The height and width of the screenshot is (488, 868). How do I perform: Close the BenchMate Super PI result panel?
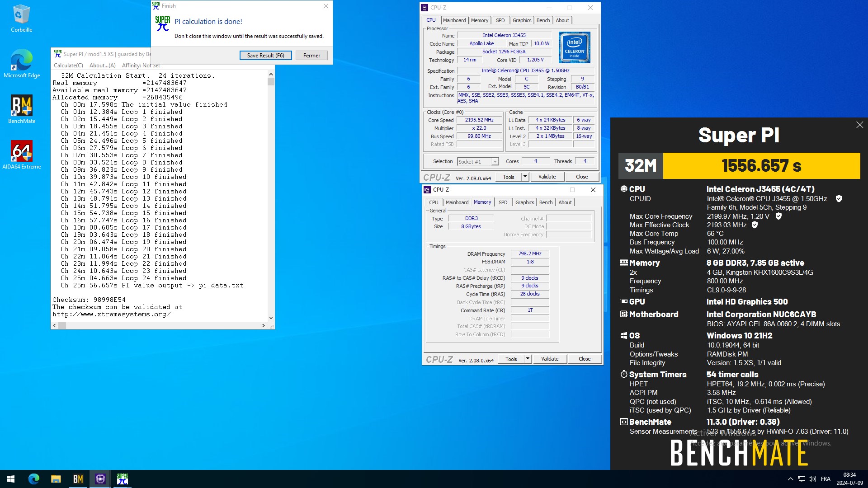point(859,125)
